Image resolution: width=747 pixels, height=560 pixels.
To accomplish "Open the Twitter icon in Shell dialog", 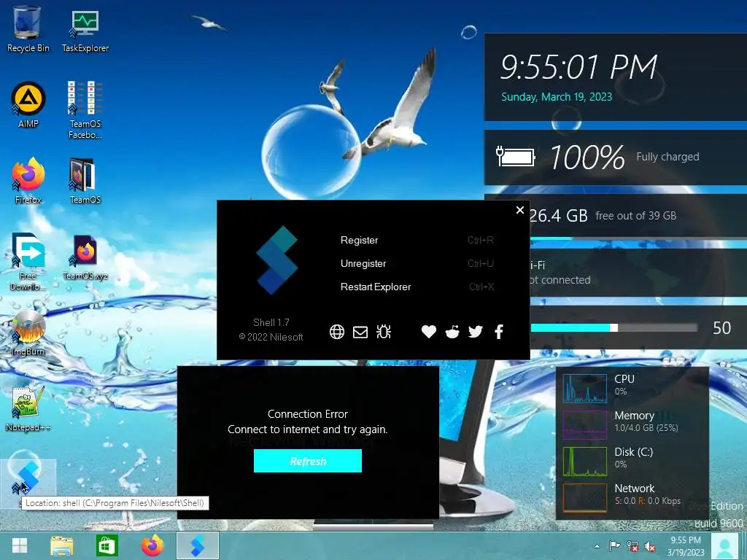I will [x=476, y=332].
